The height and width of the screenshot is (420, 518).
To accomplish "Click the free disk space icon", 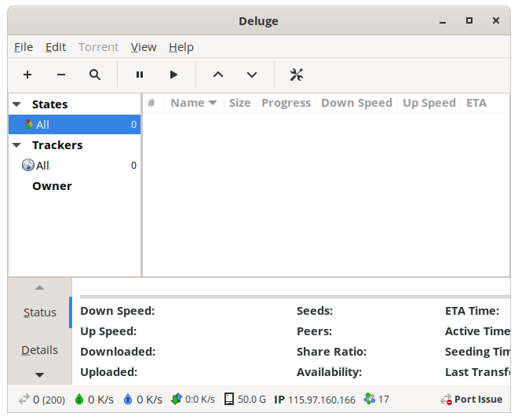I will click(229, 399).
